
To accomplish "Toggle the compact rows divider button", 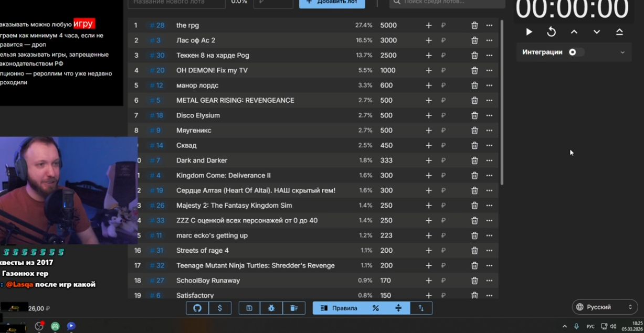I will click(x=398, y=308).
